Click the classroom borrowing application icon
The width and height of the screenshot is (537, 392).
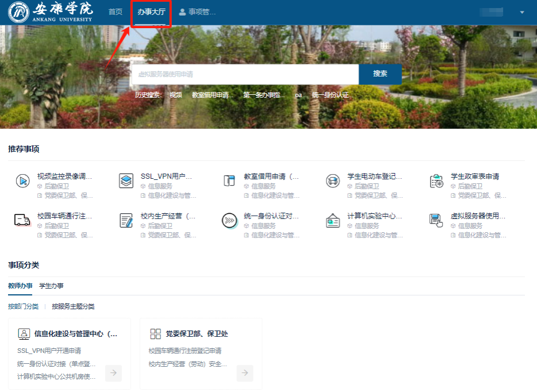pyautogui.click(x=229, y=180)
